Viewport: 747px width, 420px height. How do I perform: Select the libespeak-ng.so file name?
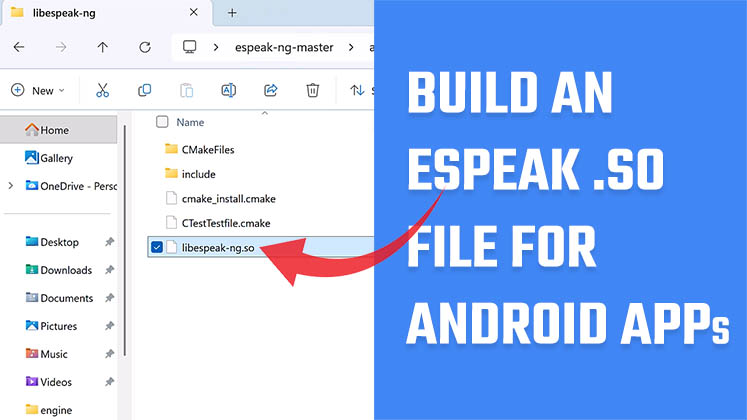tap(218, 248)
